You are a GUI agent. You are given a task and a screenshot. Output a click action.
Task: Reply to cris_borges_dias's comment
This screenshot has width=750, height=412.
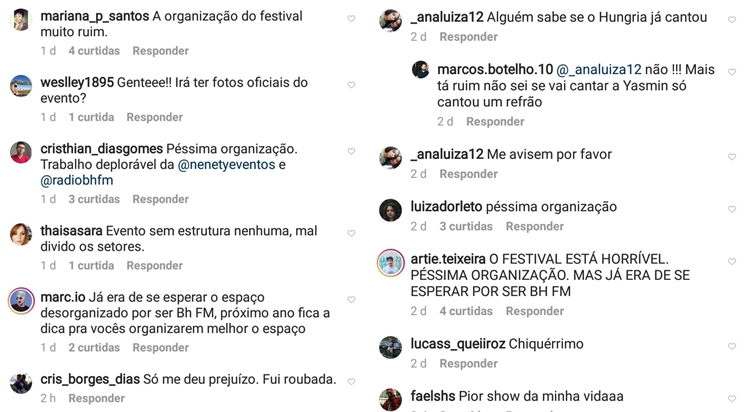[97, 398]
